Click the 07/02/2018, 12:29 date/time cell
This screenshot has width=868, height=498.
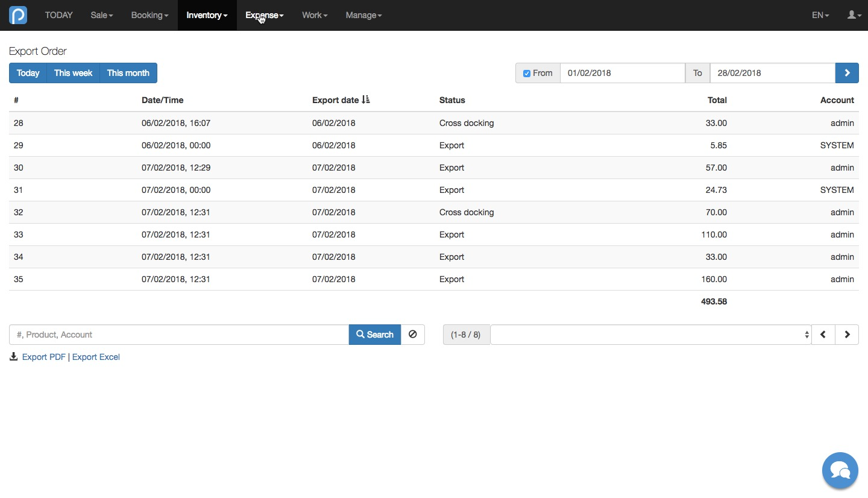pyautogui.click(x=176, y=168)
